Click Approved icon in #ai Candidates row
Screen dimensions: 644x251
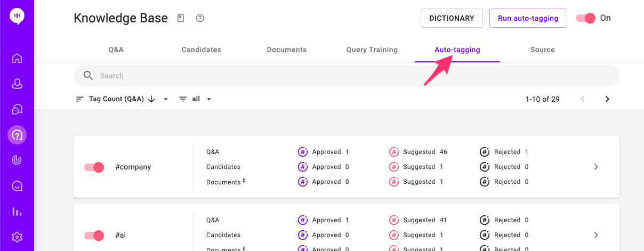pos(303,235)
